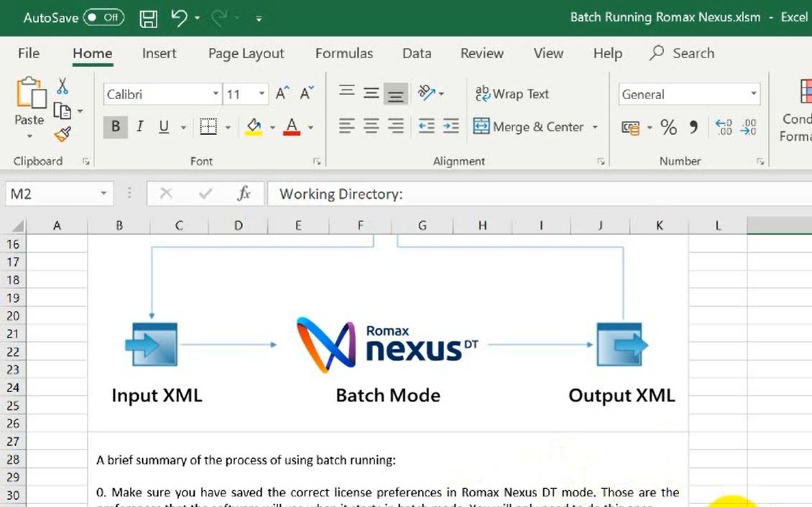Screen dimensions: 812x507
Task: Toggle the AutoSave switch
Action: coord(103,17)
